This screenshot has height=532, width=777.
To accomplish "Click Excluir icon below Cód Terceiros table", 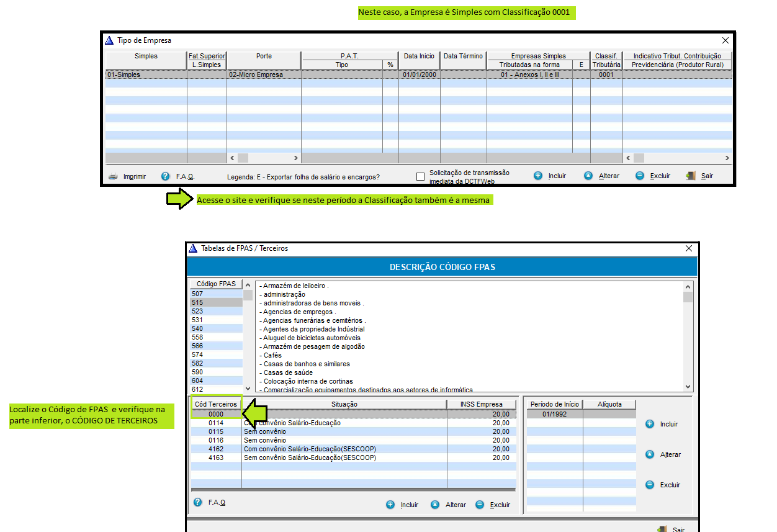I will pyautogui.click(x=480, y=505).
